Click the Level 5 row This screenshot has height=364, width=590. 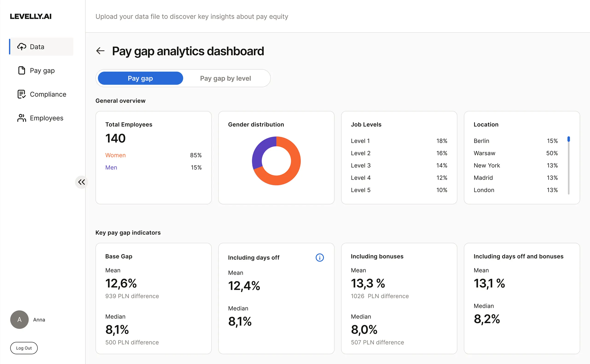pyautogui.click(x=399, y=190)
